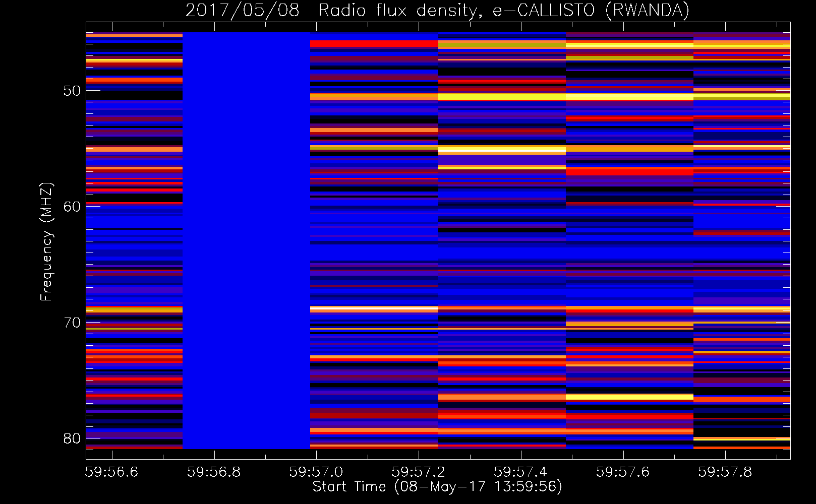The height and width of the screenshot is (504, 816).
Task: Click the plot title '2017/05/08 Radio flux density'
Action: [437, 10]
